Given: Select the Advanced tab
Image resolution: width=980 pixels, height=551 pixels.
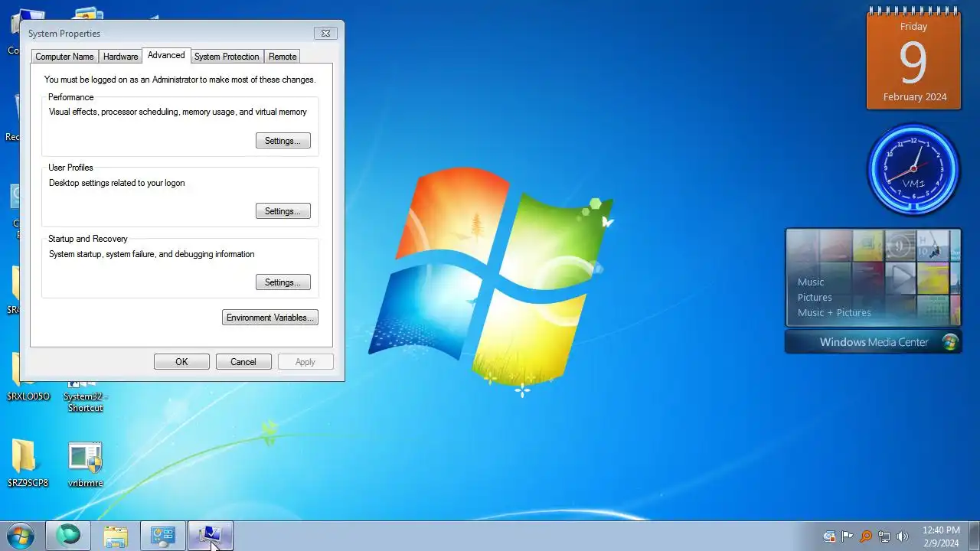Looking at the screenshot, I should pos(166,55).
